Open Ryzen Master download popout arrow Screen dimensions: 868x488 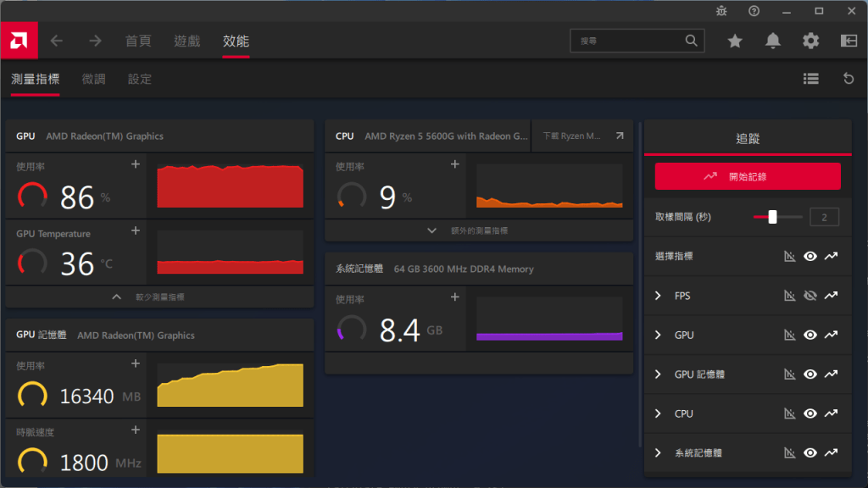tap(620, 136)
